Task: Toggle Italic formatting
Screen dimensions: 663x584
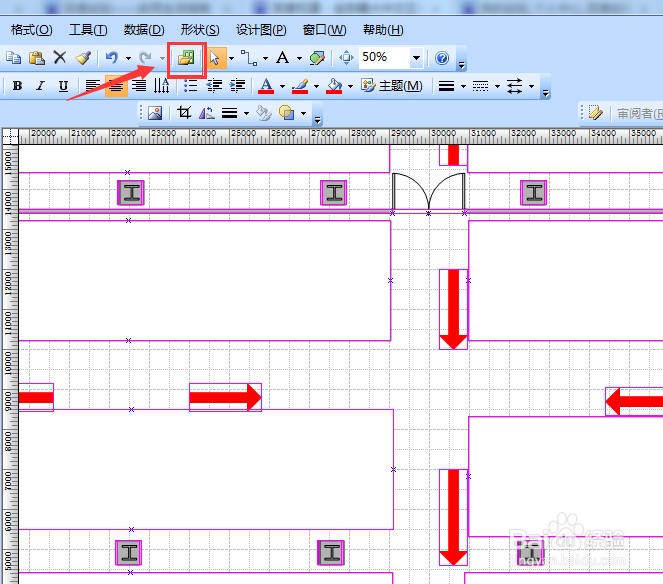Action: 40,86
